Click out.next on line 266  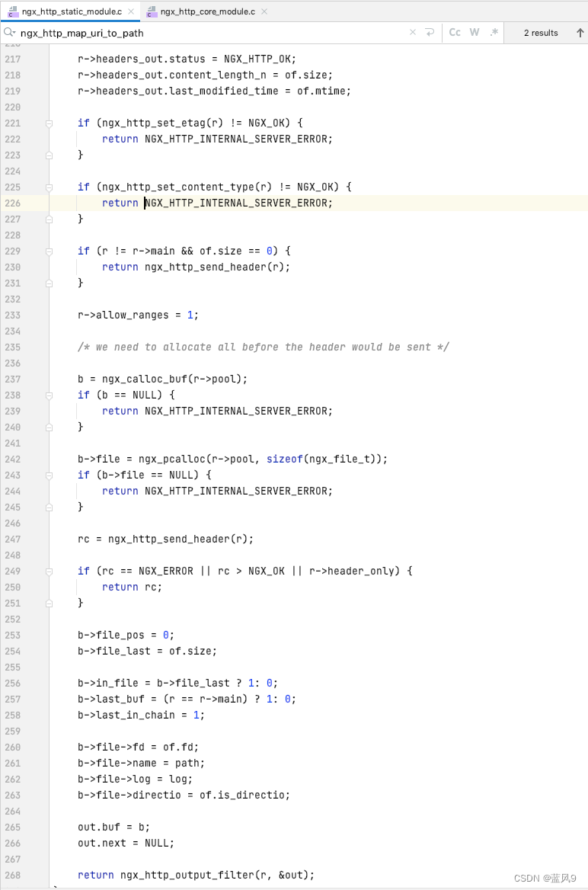tap(102, 844)
